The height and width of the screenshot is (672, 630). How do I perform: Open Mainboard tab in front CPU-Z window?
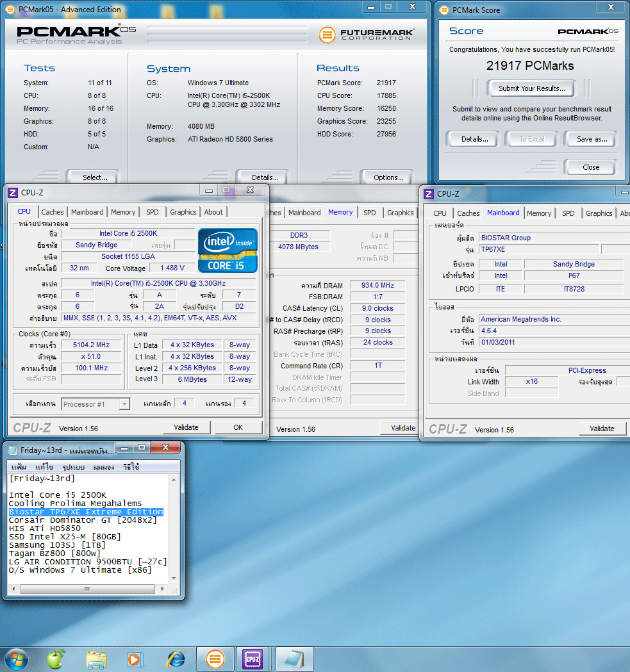[87, 212]
